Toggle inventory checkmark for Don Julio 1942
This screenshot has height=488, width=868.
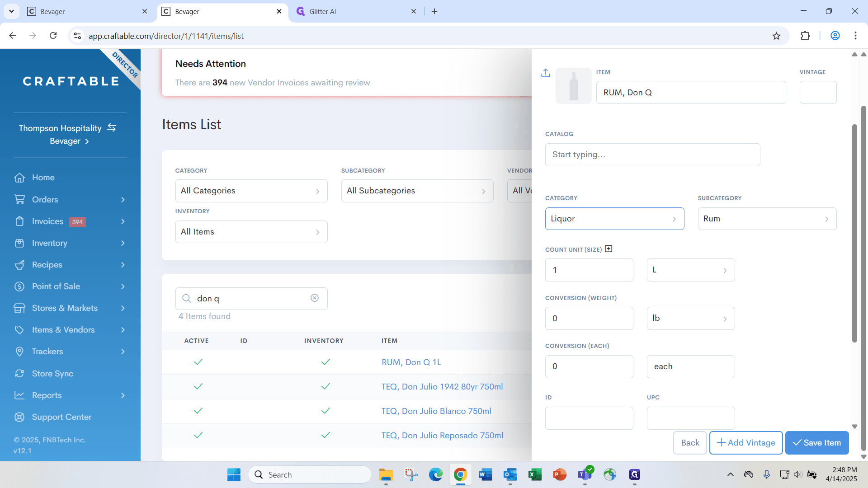pos(325,386)
